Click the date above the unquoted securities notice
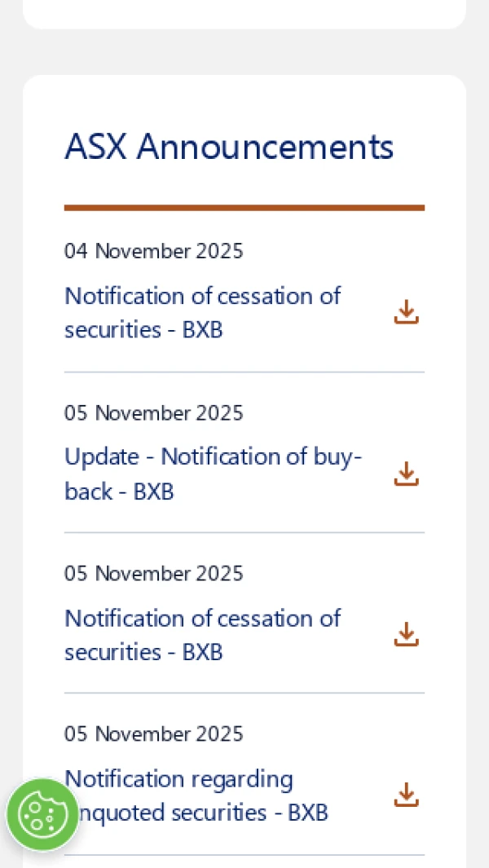This screenshot has width=489, height=868. tap(153, 734)
